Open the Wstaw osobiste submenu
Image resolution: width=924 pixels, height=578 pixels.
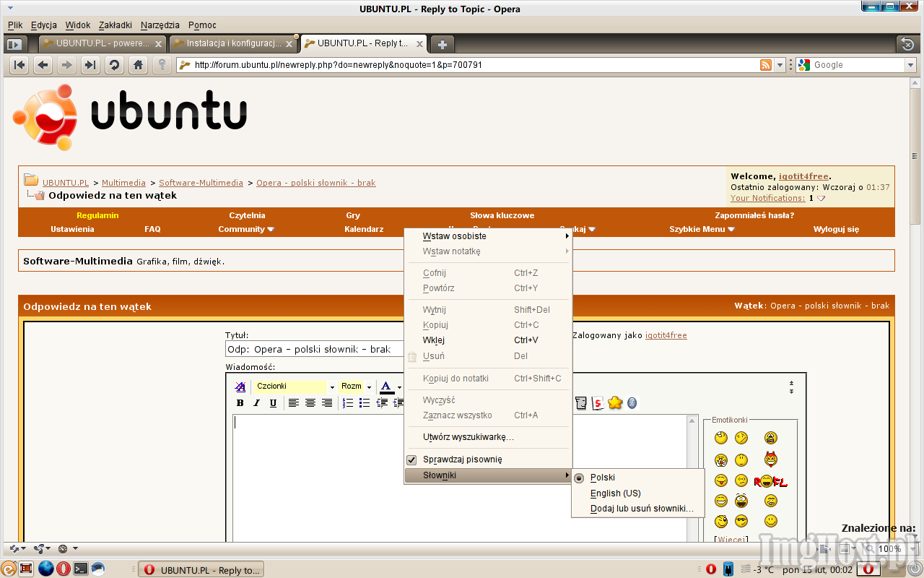pos(488,236)
